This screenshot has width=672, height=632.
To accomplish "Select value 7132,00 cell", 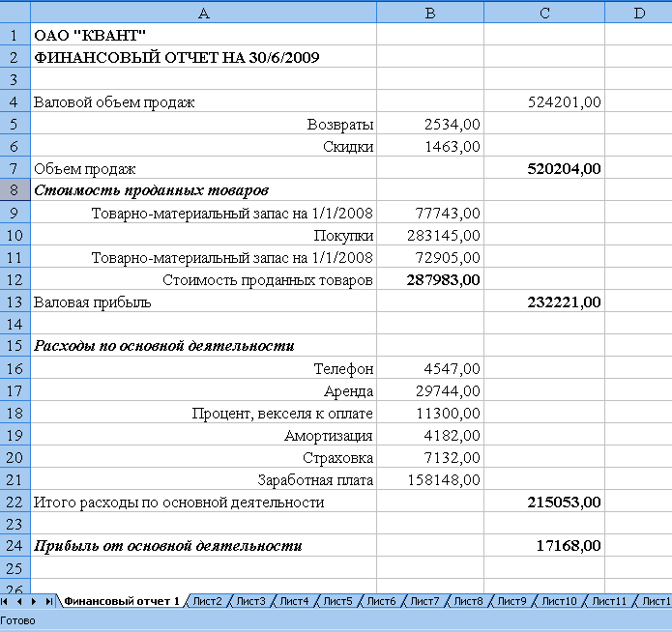I will tap(430, 457).
